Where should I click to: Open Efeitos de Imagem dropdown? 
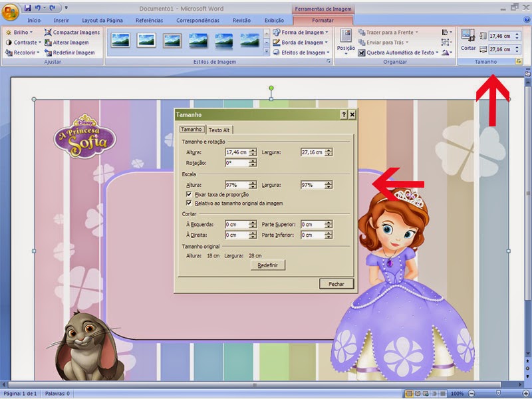(301, 53)
